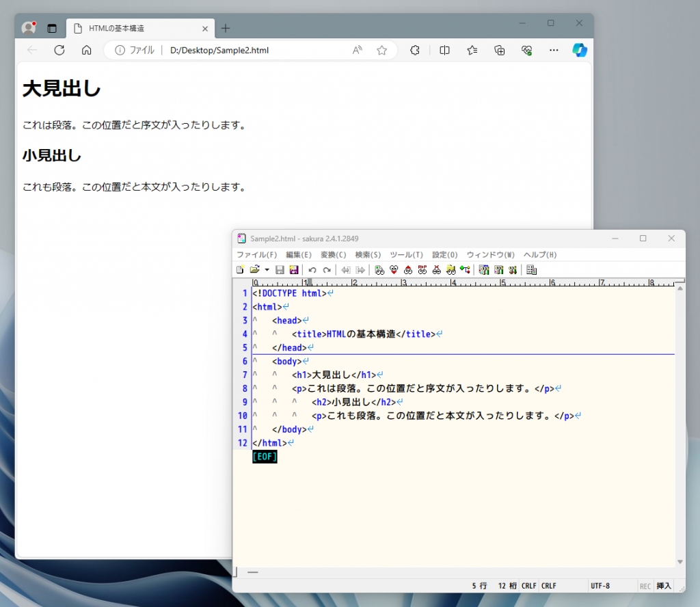The height and width of the screenshot is (607, 700).
Task: Open Edge tab actions menu icon
Action: point(52,29)
